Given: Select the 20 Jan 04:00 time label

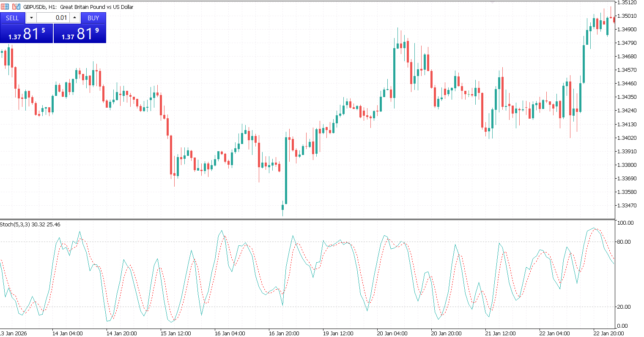Looking at the screenshot, I should (x=392, y=333).
